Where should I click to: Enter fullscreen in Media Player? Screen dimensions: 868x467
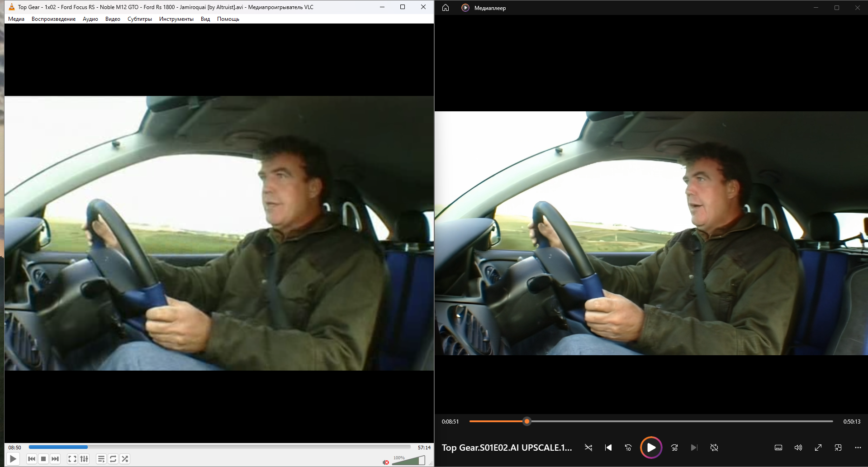(818, 448)
